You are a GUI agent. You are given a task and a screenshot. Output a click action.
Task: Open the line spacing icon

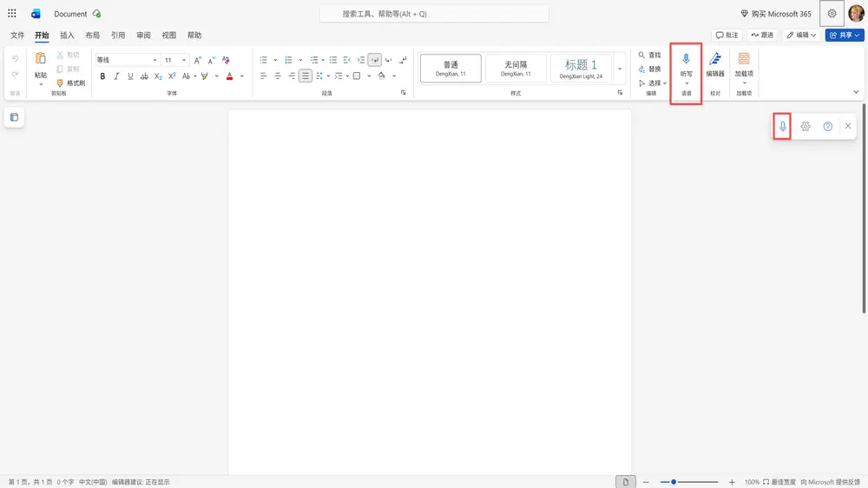(x=319, y=76)
